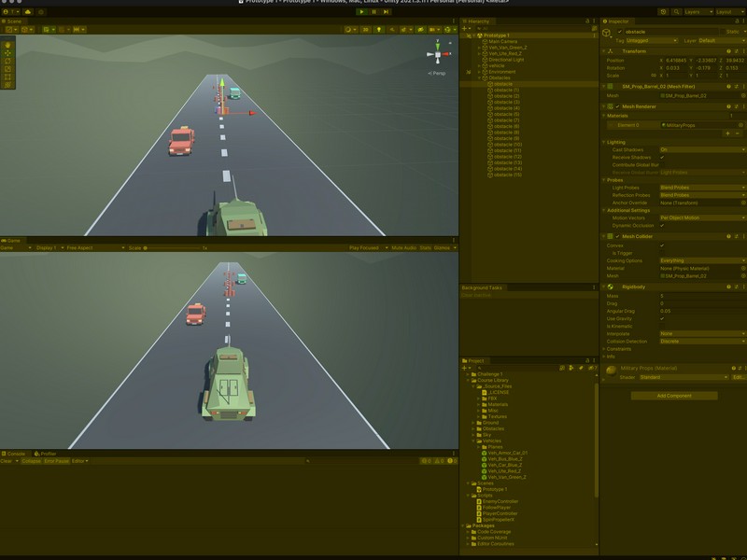Select the Move tool in the Scene overlay
The image size is (747, 560).
click(x=7, y=53)
